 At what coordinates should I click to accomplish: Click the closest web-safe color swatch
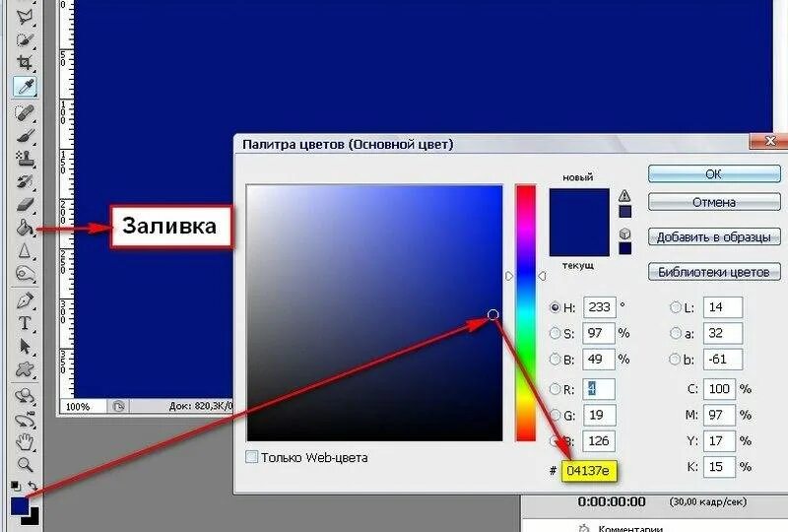pos(624,248)
